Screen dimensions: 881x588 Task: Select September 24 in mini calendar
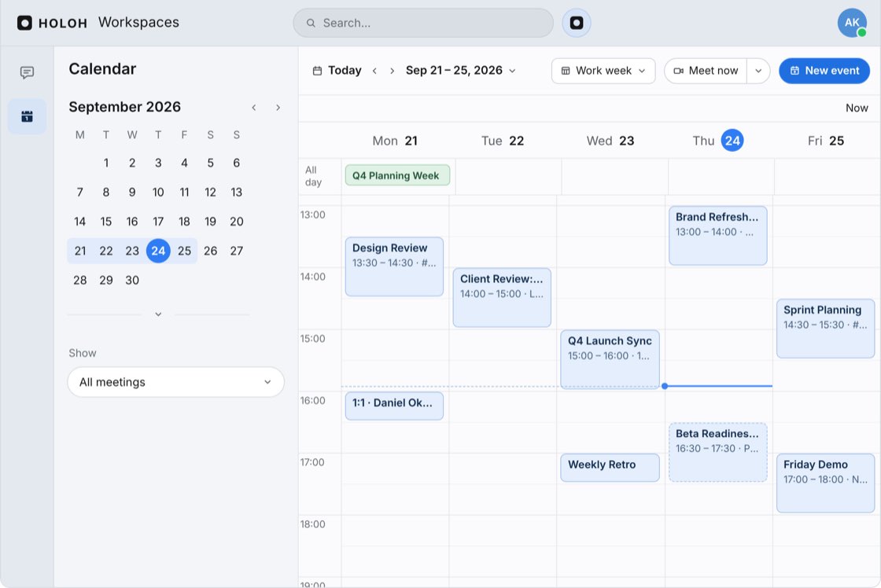(x=158, y=251)
